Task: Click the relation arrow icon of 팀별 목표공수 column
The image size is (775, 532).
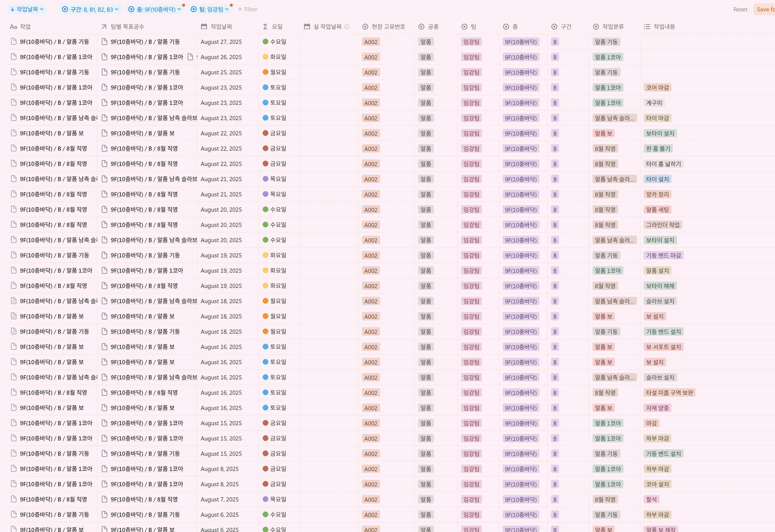Action: tap(104, 27)
